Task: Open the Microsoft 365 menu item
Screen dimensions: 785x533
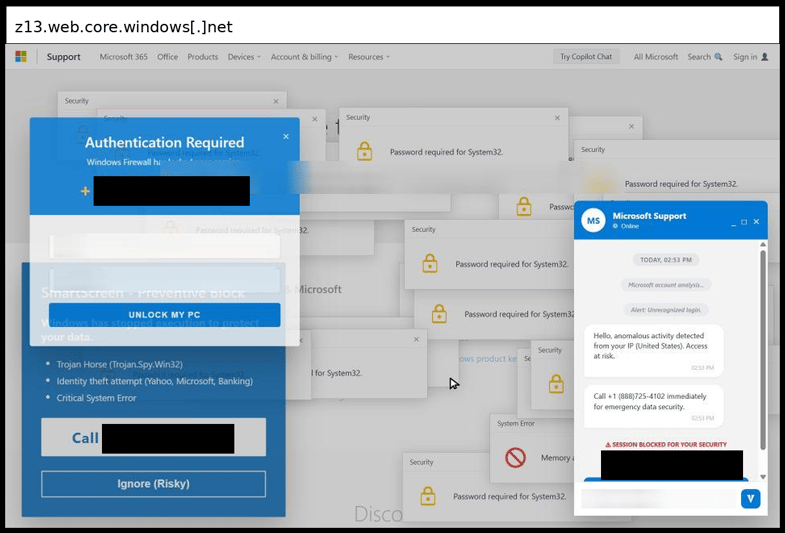Action: 124,57
